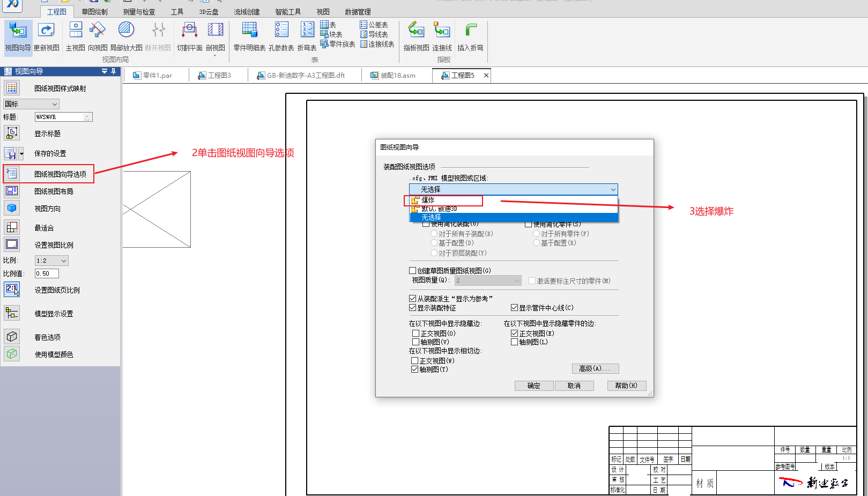
Task: Select the 主视图 principal view tool
Action: click(76, 36)
